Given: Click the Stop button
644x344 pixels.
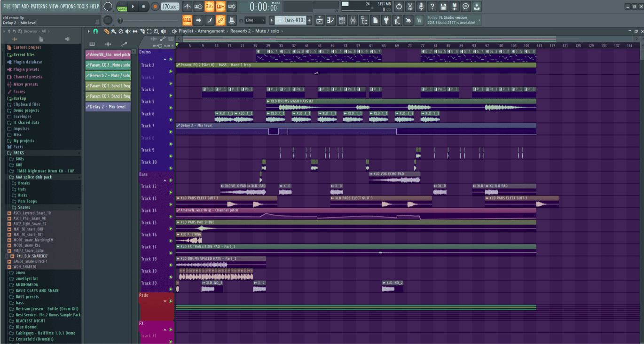Looking at the screenshot, I should (x=143, y=7).
